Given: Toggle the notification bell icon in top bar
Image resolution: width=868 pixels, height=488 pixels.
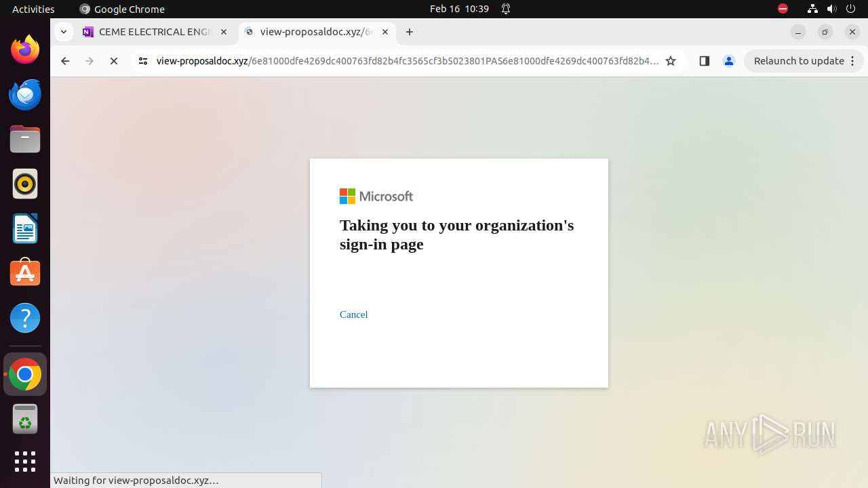Looking at the screenshot, I should pyautogui.click(x=506, y=9).
